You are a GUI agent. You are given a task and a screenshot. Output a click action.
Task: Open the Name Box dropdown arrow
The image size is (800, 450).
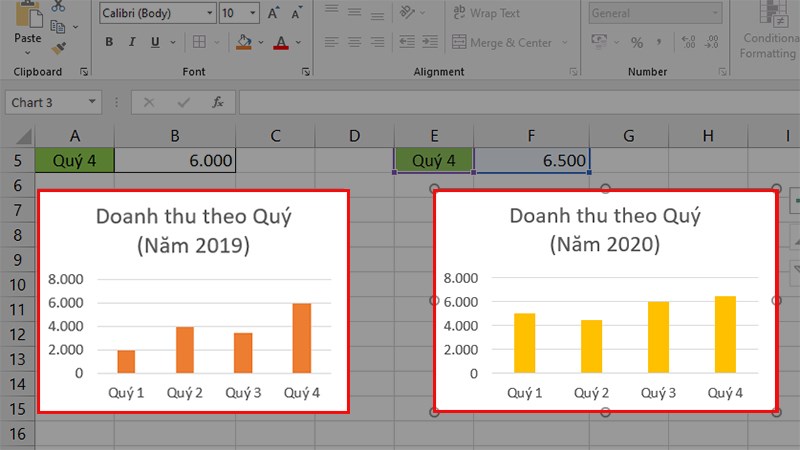(92, 102)
